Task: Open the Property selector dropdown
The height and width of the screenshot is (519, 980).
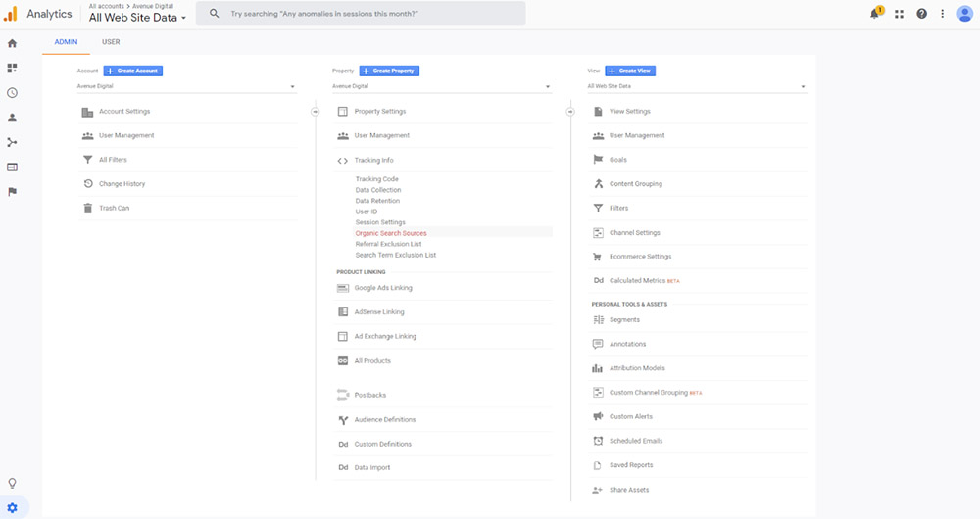Action: (441, 86)
